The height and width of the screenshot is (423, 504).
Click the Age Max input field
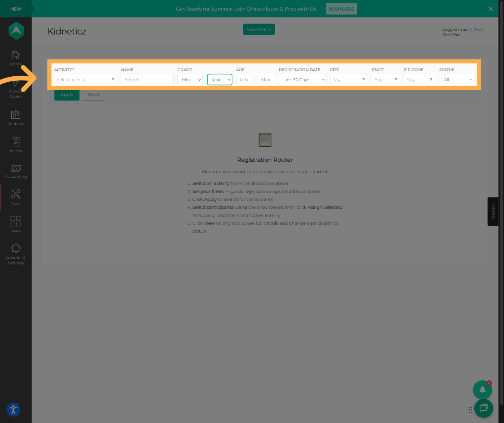click(266, 80)
